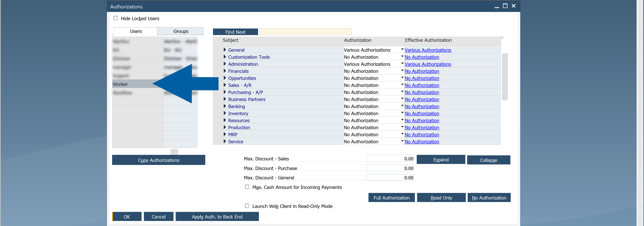Open authorization dropdown for Administration row
644x226 pixels.
pyautogui.click(x=402, y=63)
